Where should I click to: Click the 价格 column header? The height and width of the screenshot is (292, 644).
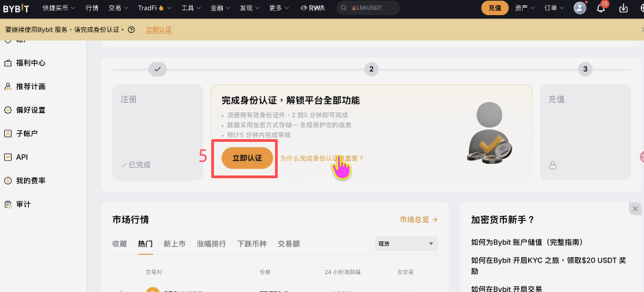pyautogui.click(x=265, y=272)
